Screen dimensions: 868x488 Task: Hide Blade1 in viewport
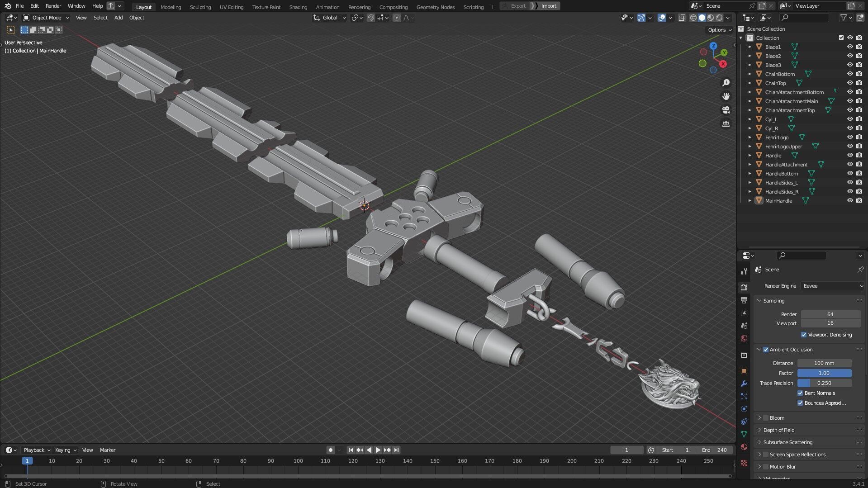tap(850, 47)
